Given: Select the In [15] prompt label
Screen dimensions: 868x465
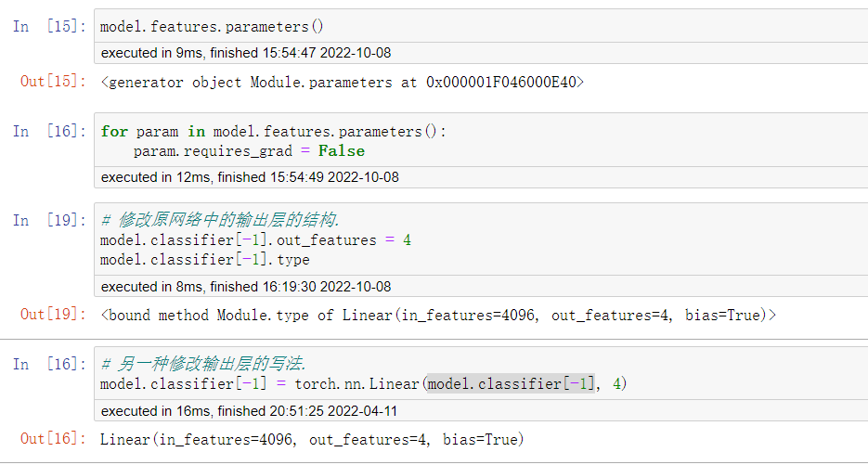Looking at the screenshot, I should click(49, 27).
